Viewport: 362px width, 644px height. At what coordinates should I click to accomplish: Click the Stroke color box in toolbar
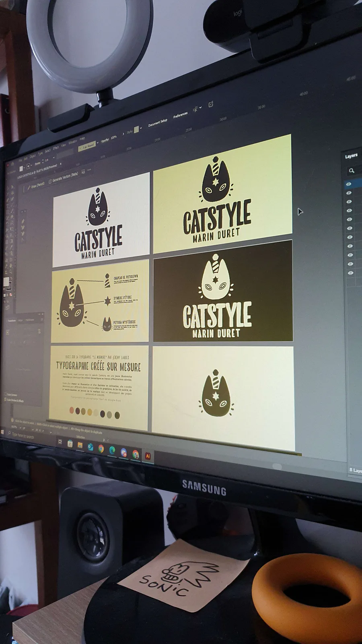(10, 286)
